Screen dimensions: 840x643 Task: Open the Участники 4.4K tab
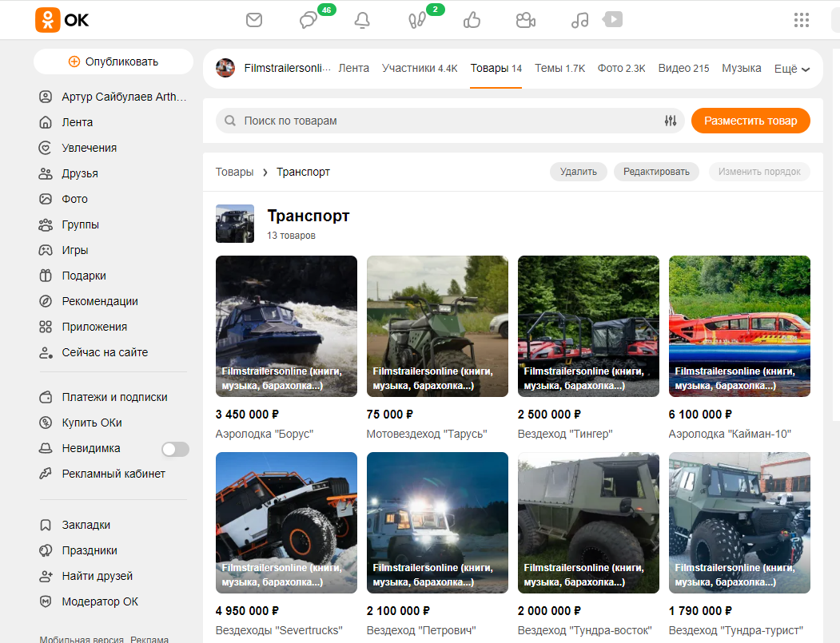tap(420, 69)
